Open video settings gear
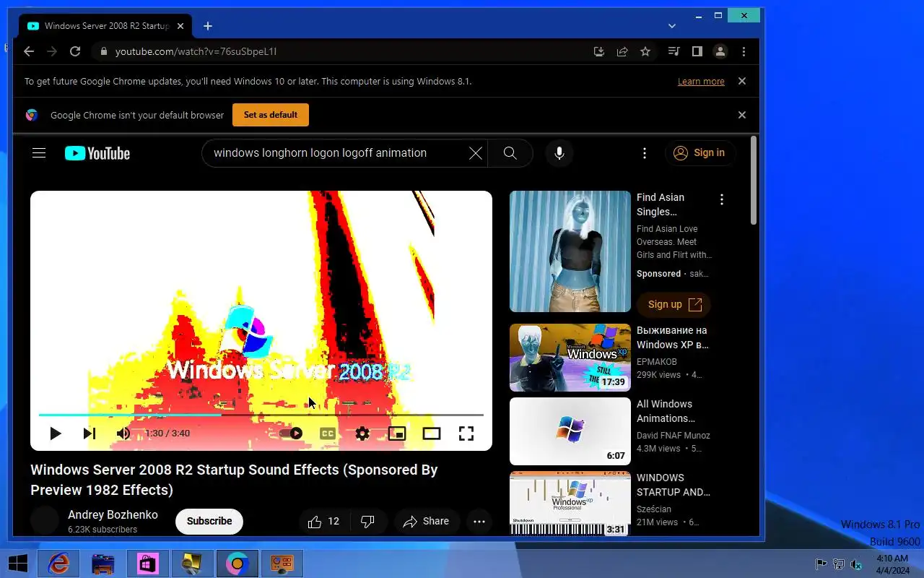This screenshot has width=924, height=578. [x=362, y=433]
